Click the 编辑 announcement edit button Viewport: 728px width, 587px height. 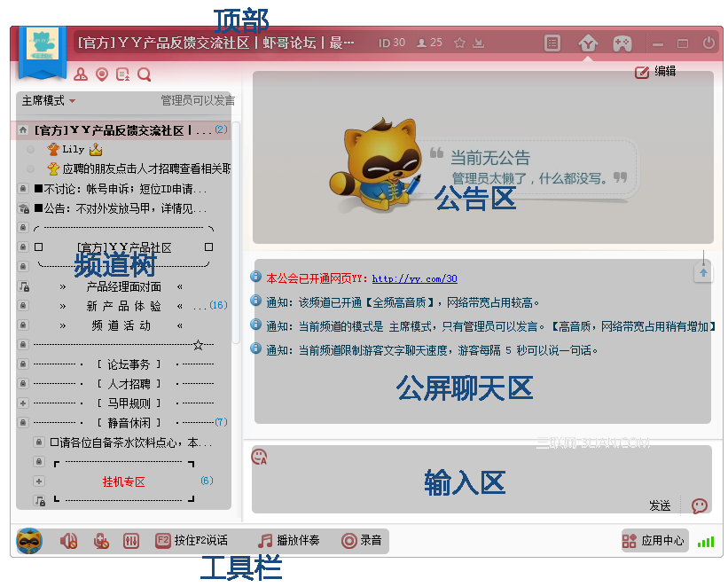pos(655,72)
